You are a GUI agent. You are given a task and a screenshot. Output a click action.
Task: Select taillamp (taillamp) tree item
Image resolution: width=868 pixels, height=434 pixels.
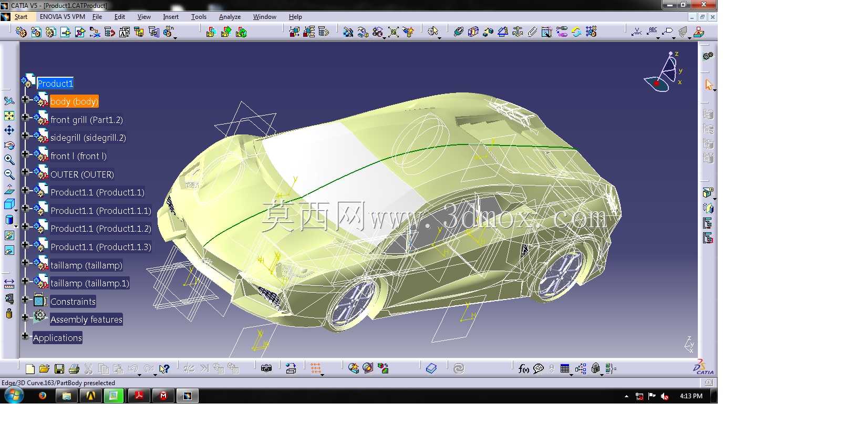(86, 265)
